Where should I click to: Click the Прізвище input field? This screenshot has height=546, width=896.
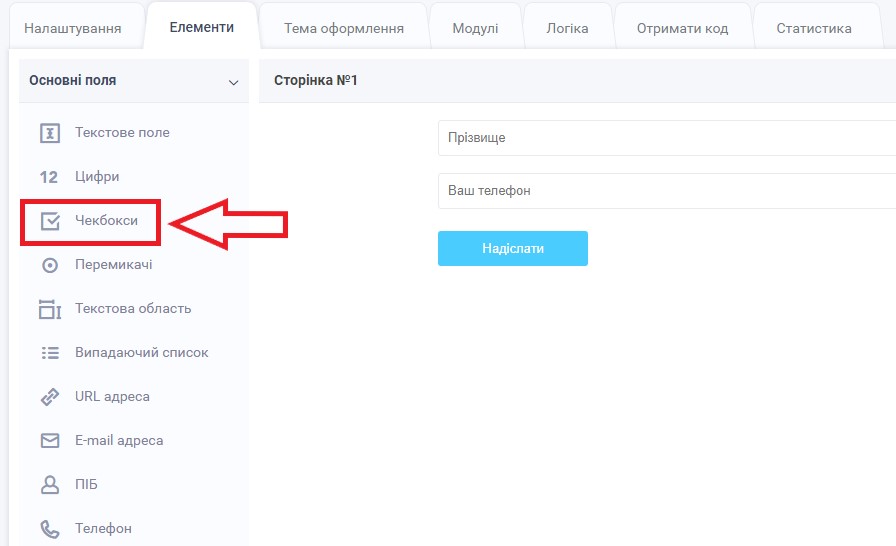[x=665, y=138]
